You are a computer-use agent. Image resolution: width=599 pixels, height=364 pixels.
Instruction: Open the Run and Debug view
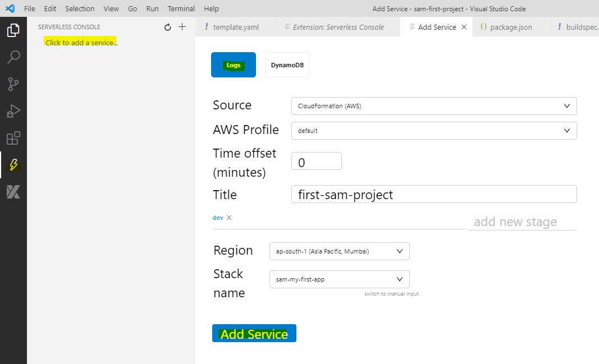point(13,111)
